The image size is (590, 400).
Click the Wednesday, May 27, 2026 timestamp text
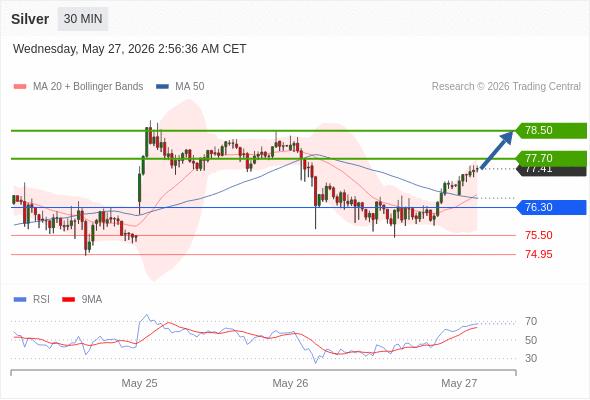pyautogui.click(x=129, y=49)
